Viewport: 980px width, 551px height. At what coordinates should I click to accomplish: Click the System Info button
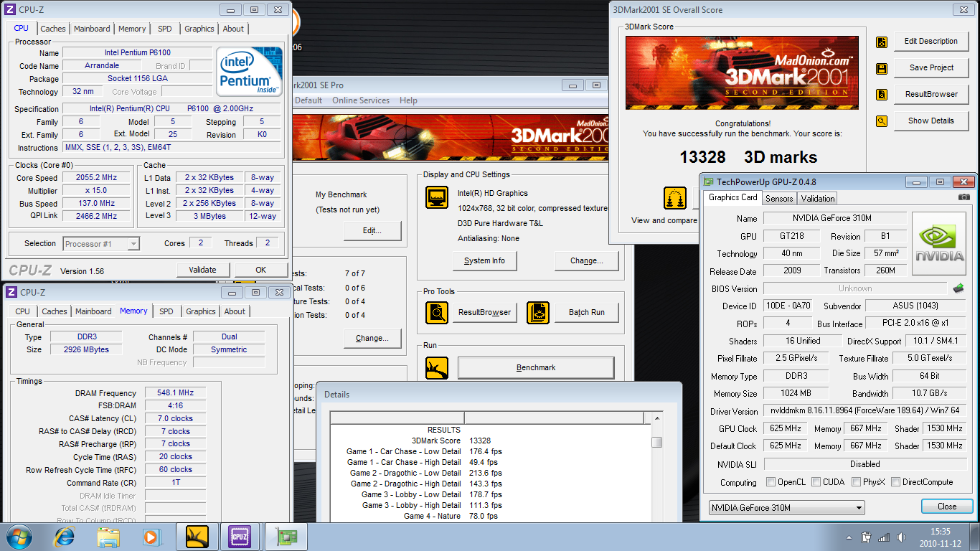click(x=484, y=260)
